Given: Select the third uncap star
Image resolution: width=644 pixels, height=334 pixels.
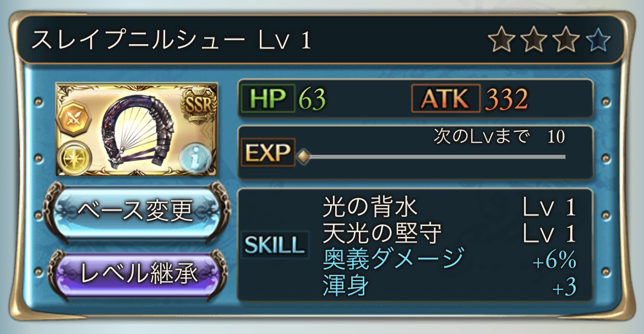Looking at the screenshot, I should click(x=565, y=40).
